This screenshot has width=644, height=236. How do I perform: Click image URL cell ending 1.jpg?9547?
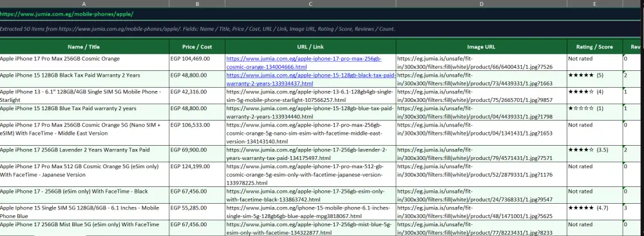(481, 195)
